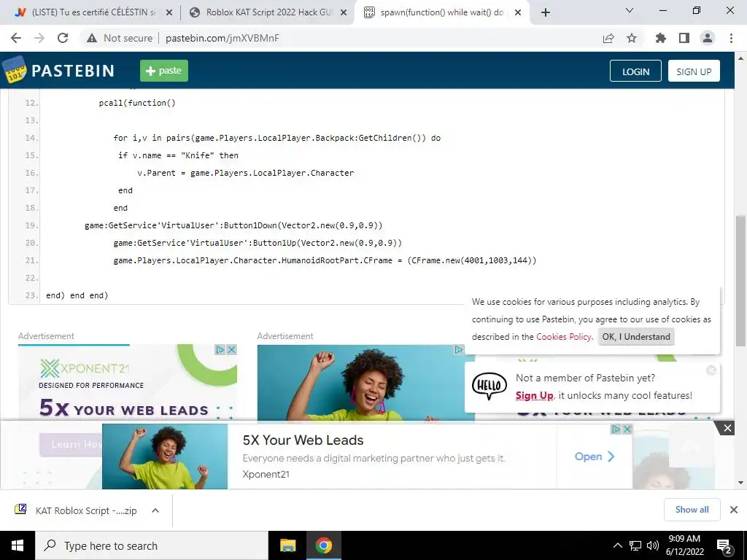
Task: Close the LISTE Tu es certifié tab
Action: point(169,13)
